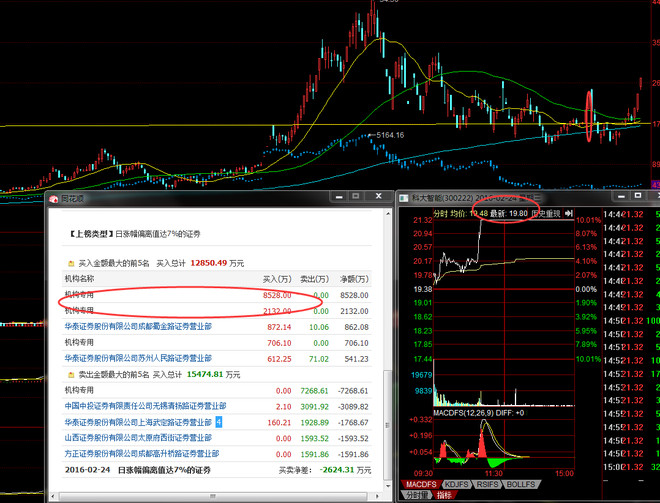This screenshot has height=503, width=660.
Task: Click the 2016-02-24 date text in footer row
Action: click(87, 470)
